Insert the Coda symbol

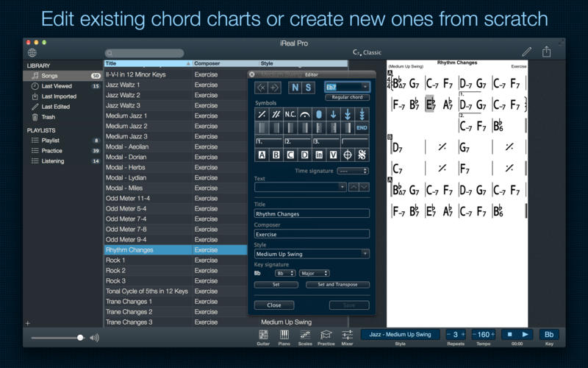pos(347,155)
